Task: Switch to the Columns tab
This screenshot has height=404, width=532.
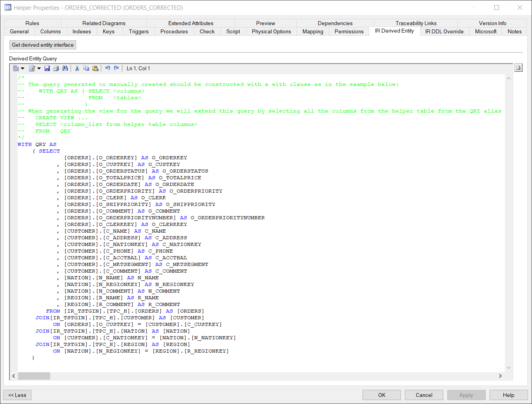Action: (51, 31)
